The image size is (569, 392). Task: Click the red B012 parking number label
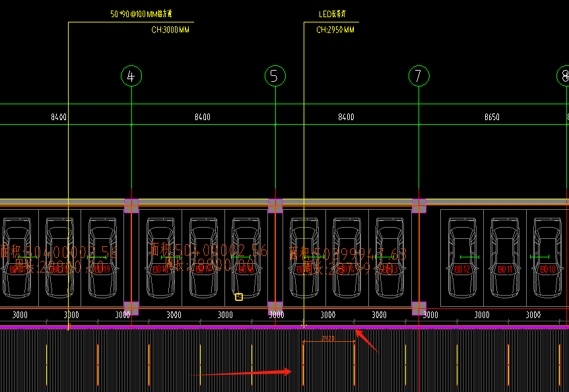click(462, 269)
